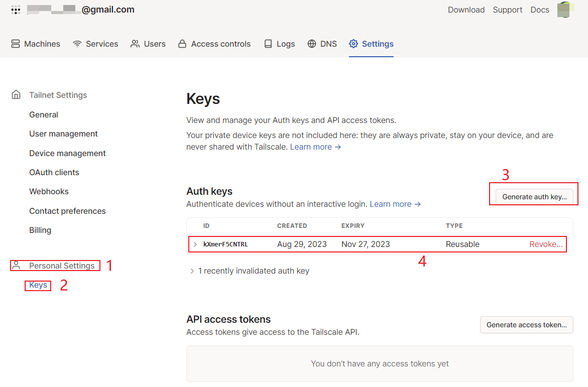Image resolution: width=588 pixels, height=387 pixels.
Task: Revoke the kXmerF5CNTRL auth key
Action: click(546, 244)
